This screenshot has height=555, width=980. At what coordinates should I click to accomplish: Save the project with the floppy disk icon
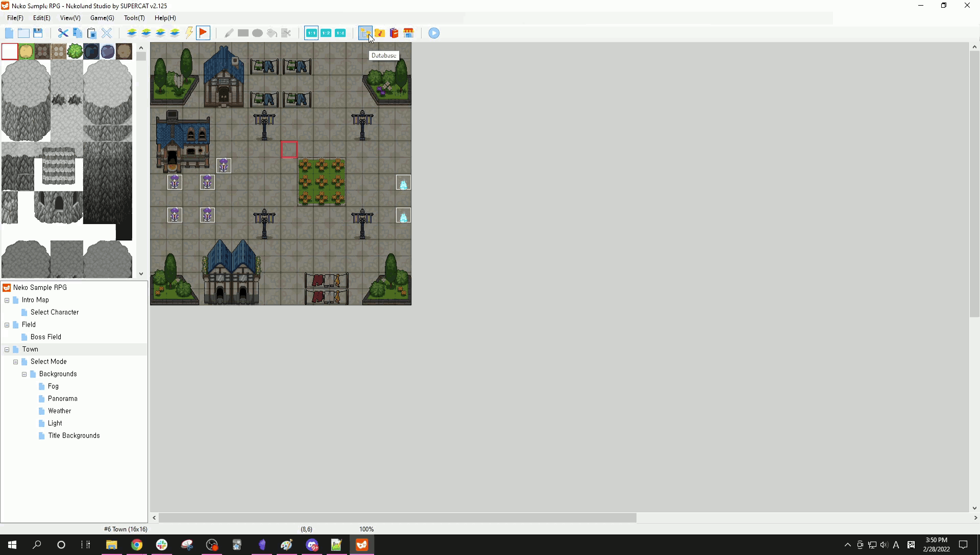(38, 33)
